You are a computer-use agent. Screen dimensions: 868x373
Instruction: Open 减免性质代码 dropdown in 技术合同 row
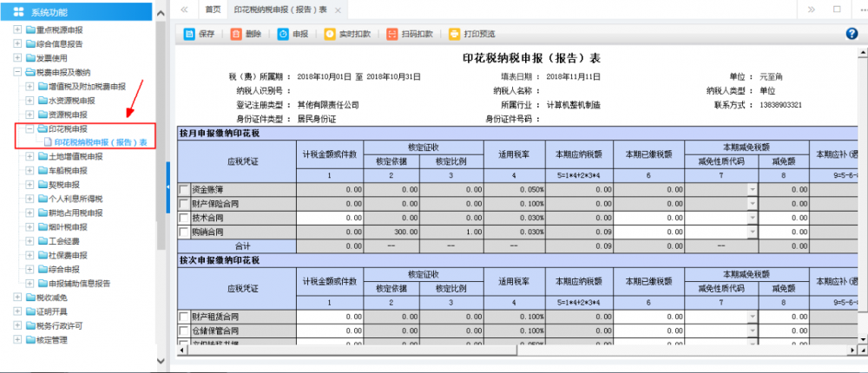coord(752,218)
